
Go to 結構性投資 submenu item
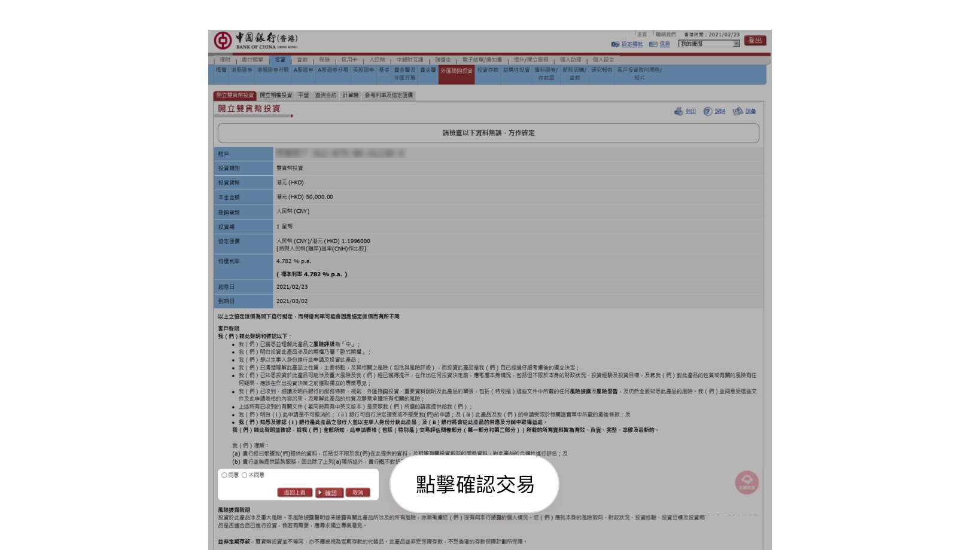click(516, 70)
